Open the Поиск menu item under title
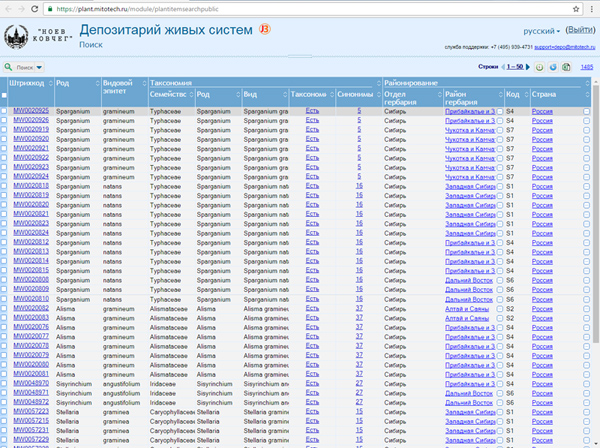This screenshot has width=600, height=448. tap(89, 45)
